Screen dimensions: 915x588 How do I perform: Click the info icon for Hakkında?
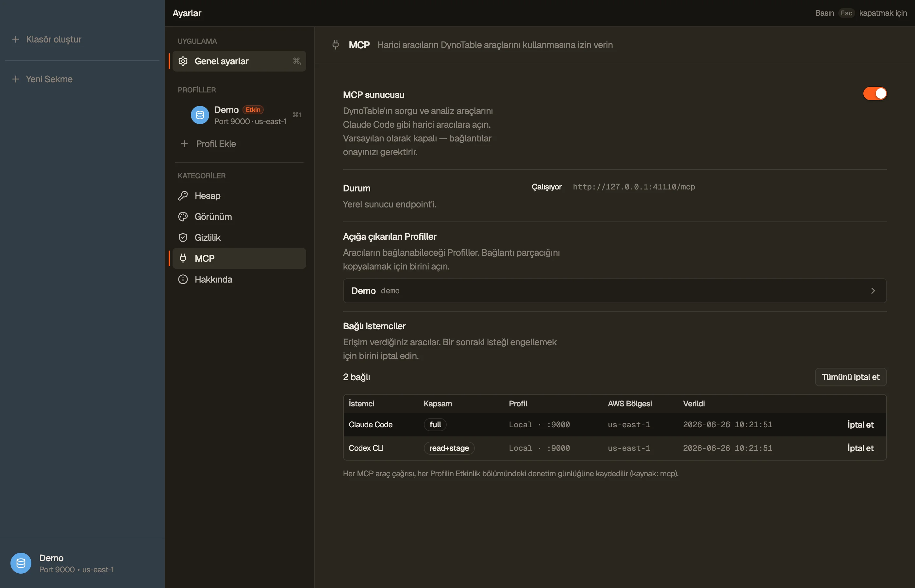coord(183,280)
